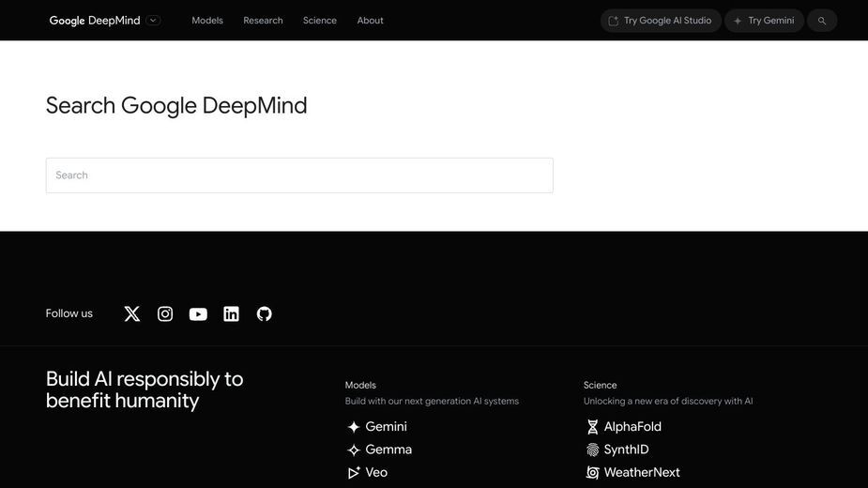
Task: Open the Instagram social icon
Action: (x=165, y=314)
